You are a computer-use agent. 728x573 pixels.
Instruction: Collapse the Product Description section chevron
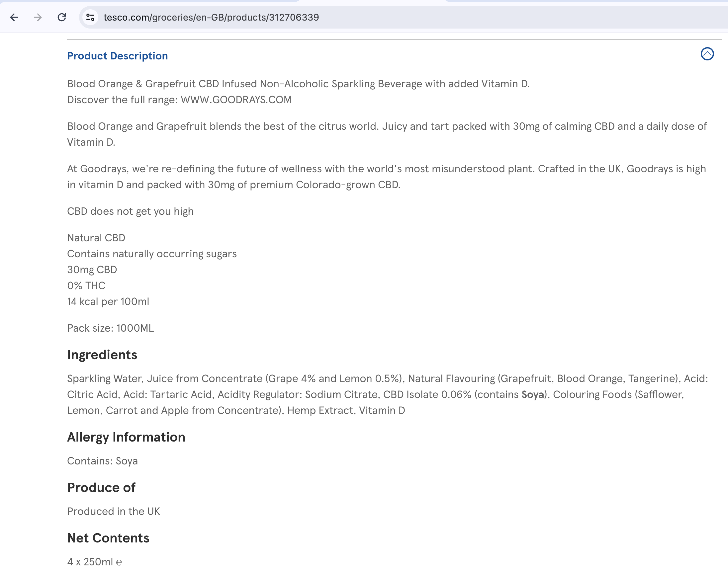(x=707, y=54)
